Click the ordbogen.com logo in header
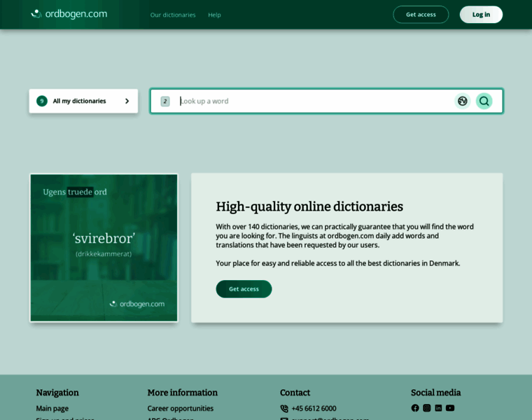 (69, 14)
